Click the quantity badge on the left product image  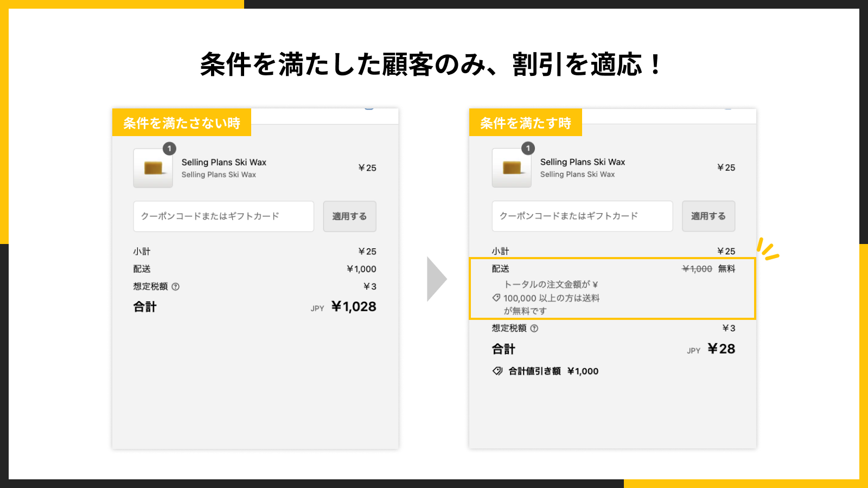[x=169, y=148]
